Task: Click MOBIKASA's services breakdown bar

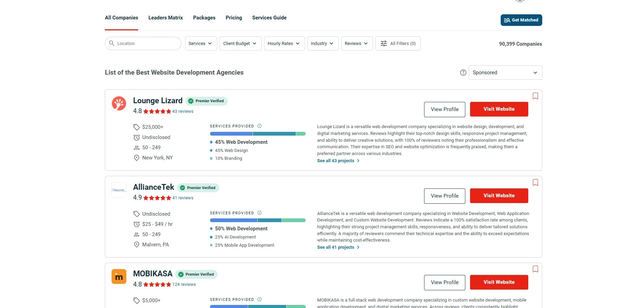Action: tap(258, 307)
